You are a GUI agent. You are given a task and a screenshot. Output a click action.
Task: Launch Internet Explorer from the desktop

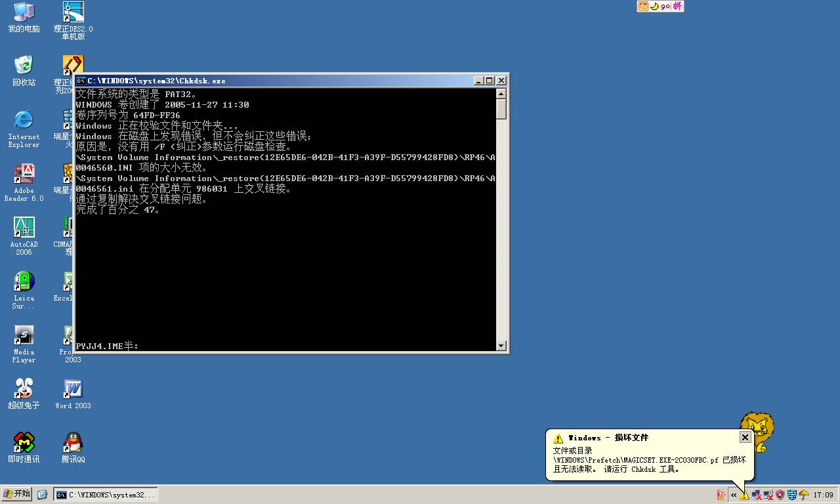click(24, 129)
